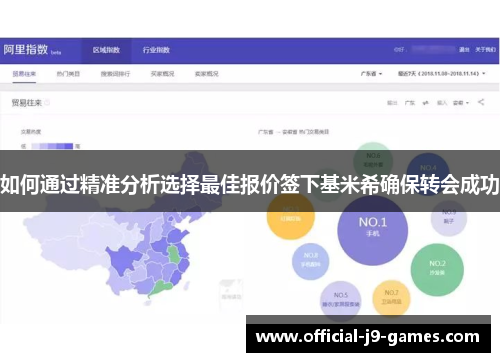Click the 退出 logout link
The height and width of the screenshot is (362, 500).
coord(464,50)
